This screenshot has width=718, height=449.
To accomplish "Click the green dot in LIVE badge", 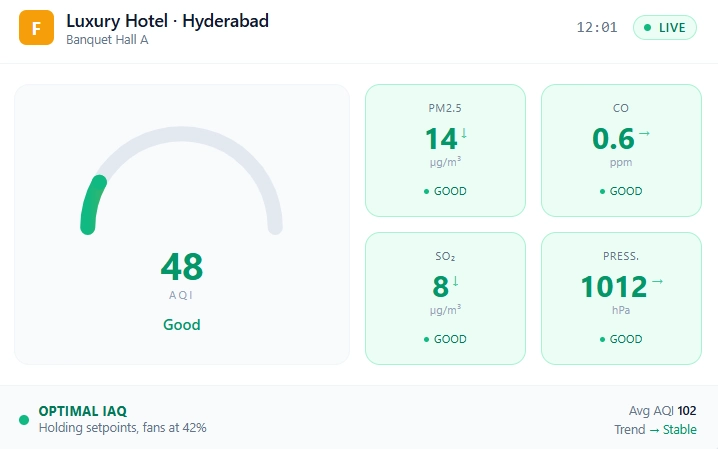I will [647, 27].
